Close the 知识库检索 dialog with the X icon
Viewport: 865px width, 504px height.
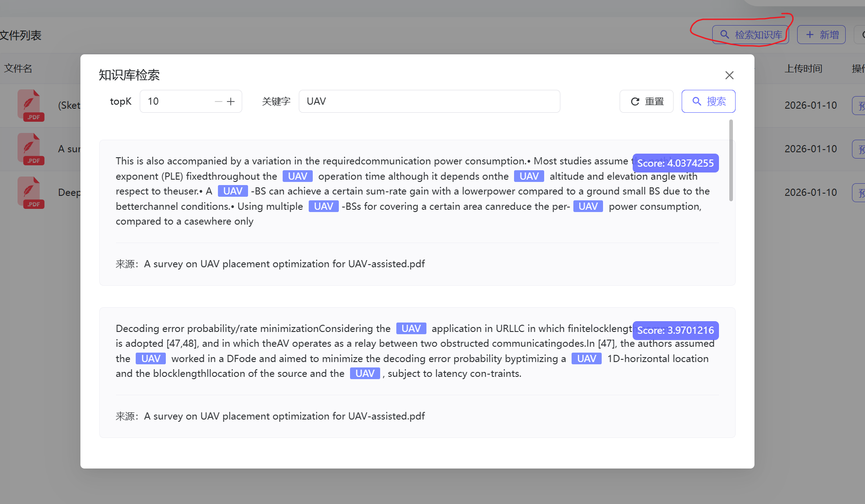pos(729,75)
